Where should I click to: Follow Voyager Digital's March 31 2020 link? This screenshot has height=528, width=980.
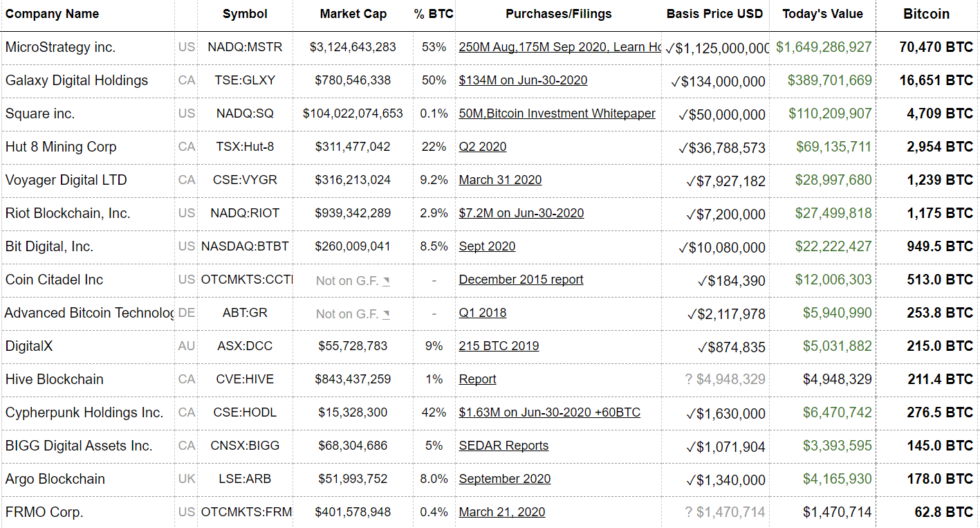coord(500,180)
